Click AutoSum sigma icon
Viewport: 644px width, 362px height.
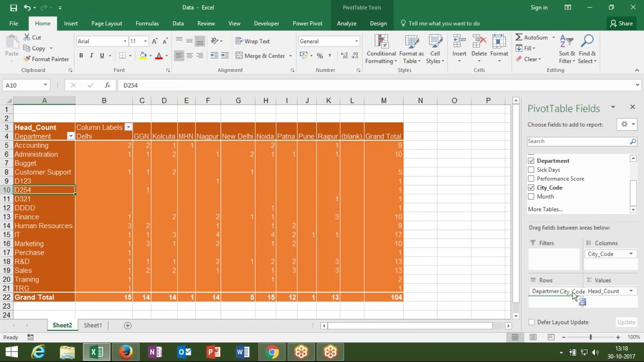(x=519, y=38)
